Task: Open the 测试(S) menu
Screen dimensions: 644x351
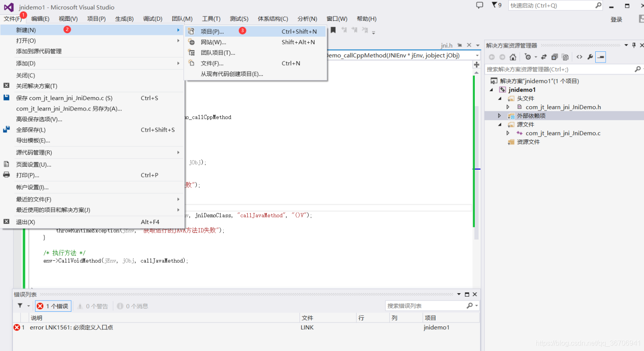Action: pyautogui.click(x=239, y=19)
